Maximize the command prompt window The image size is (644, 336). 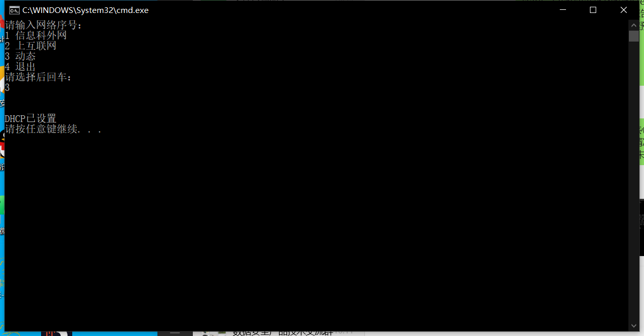pyautogui.click(x=593, y=9)
